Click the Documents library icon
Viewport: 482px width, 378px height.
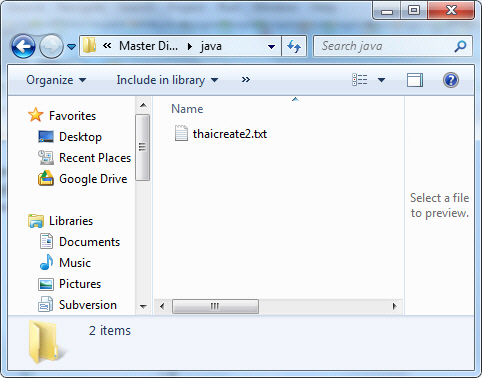pos(46,241)
